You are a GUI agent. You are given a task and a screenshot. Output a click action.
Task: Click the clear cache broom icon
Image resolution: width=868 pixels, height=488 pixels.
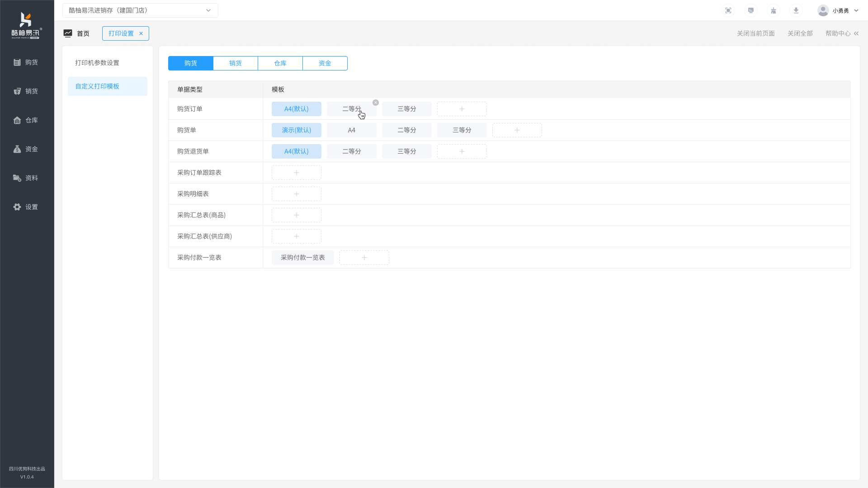(x=774, y=10)
